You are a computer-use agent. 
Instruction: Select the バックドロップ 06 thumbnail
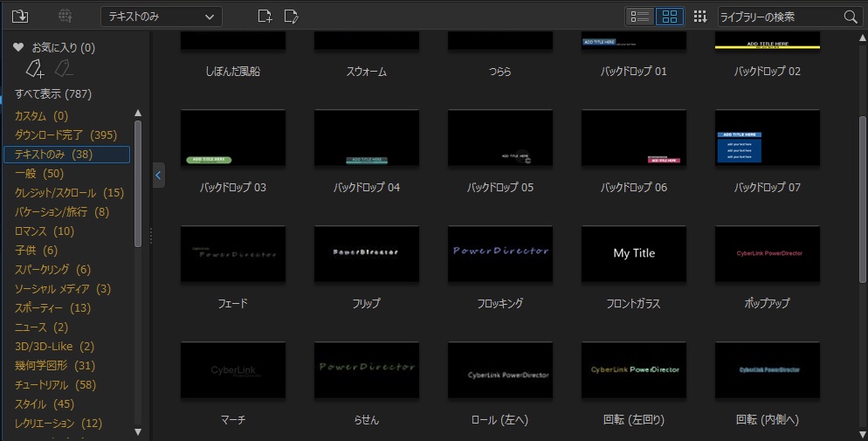634,138
